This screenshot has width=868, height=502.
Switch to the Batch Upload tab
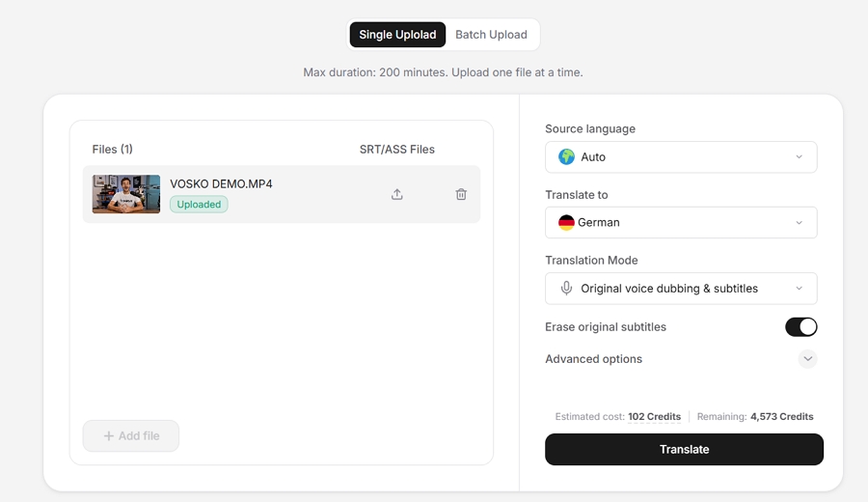coord(491,35)
